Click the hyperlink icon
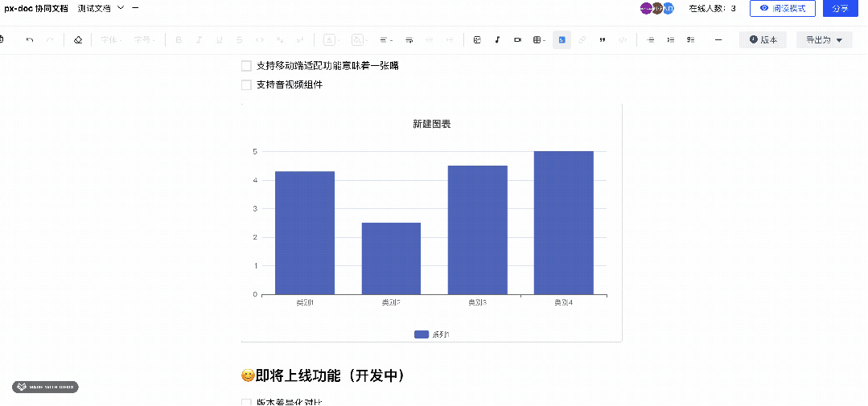The height and width of the screenshot is (406, 868). (x=582, y=40)
